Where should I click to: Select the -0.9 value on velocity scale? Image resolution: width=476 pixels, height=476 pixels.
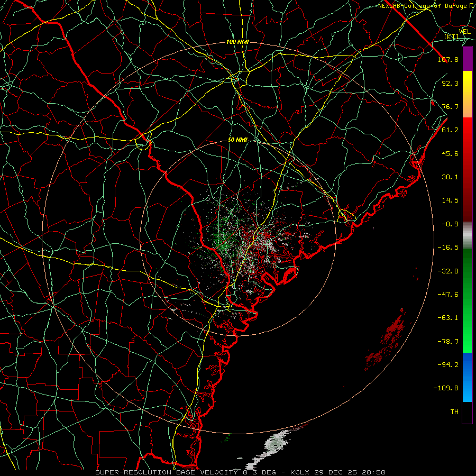pos(450,224)
